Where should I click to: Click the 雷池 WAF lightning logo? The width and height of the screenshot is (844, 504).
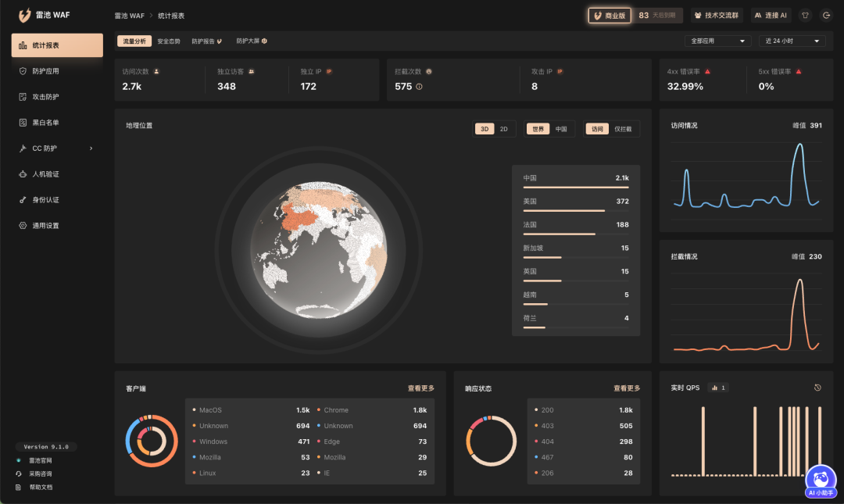(x=25, y=15)
